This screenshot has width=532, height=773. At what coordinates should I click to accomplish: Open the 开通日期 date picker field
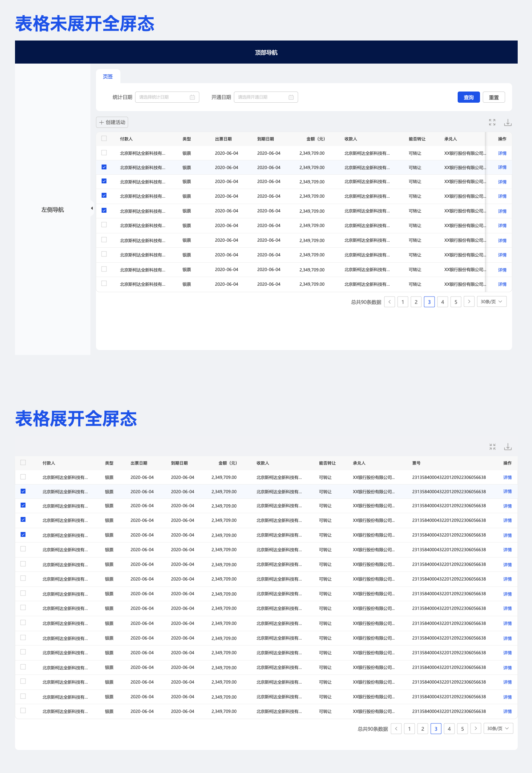(266, 97)
